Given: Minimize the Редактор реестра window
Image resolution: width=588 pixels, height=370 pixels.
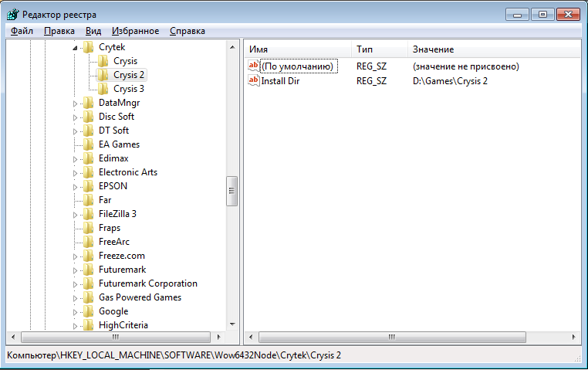Looking at the screenshot, I should click(518, 15).
